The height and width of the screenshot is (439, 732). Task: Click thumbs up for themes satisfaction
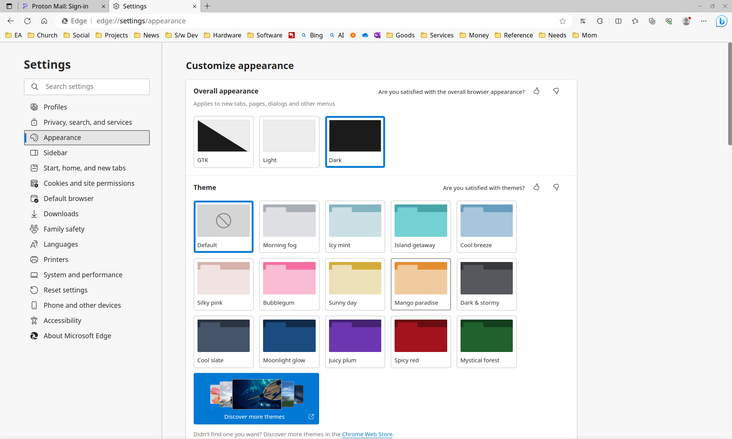coord(536,187)
